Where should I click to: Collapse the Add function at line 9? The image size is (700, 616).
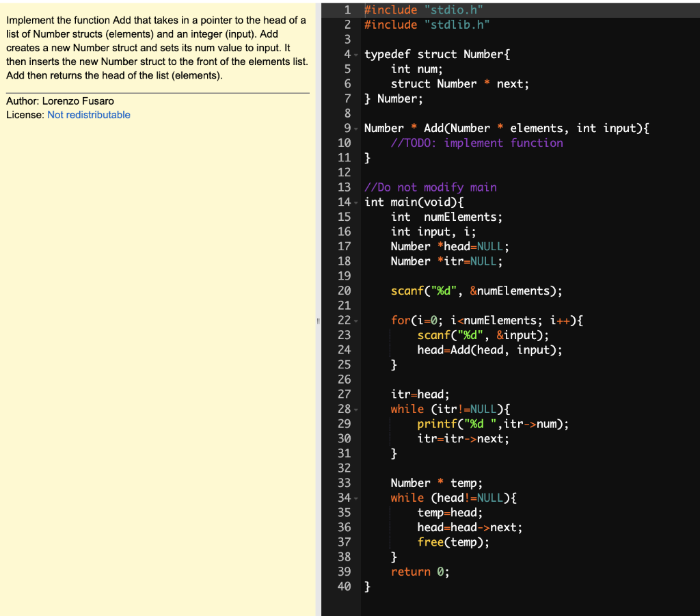coord(355,128)
